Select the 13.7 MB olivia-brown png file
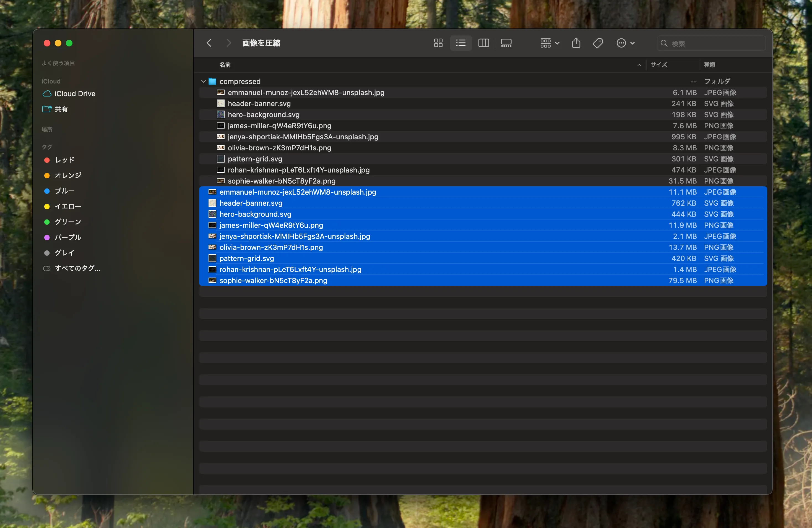 (x=483, y=247)
